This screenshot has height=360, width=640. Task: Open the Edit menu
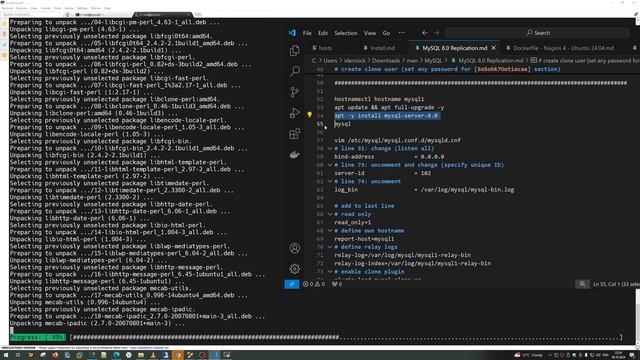point(323,33)
